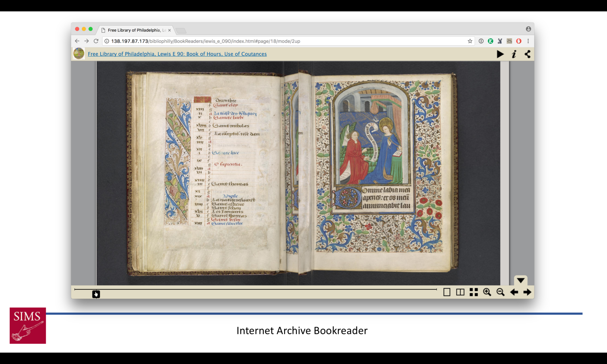Flip to next page with right arrow
Screen dimensions: 607x364
point(527,292)
